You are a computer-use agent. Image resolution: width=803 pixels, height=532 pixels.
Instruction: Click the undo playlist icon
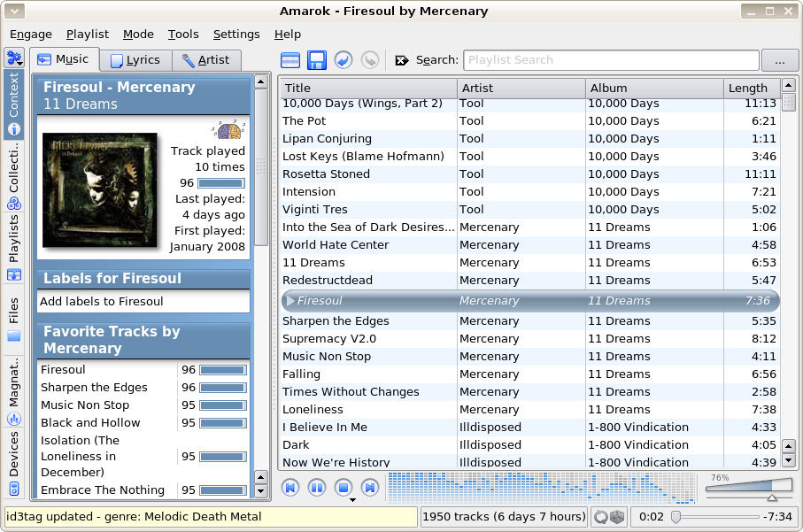pos(344,60)
